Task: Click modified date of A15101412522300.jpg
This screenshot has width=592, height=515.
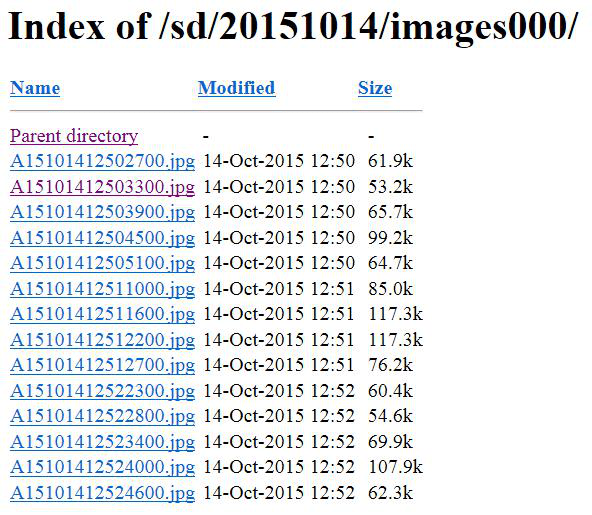Action: point(279,391)
